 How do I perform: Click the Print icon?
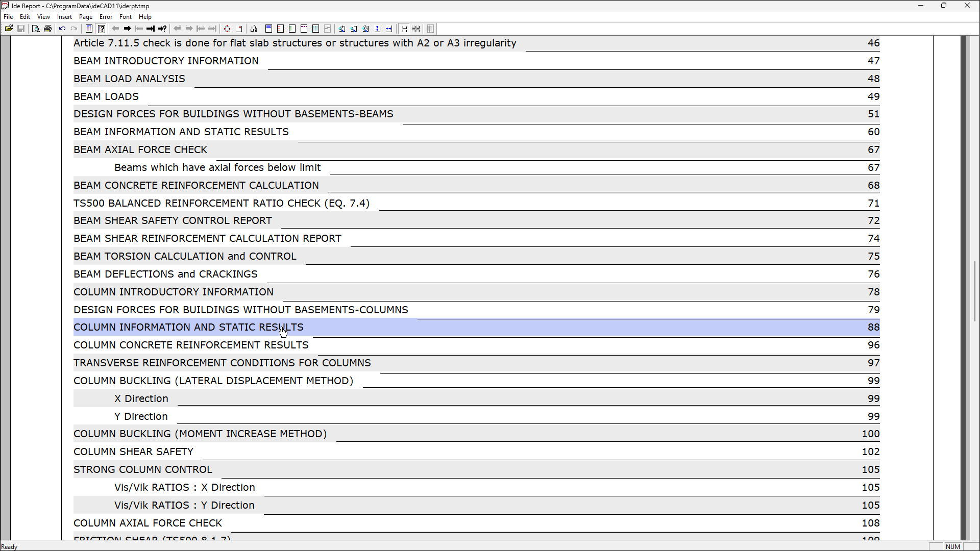tap(47, 29)
